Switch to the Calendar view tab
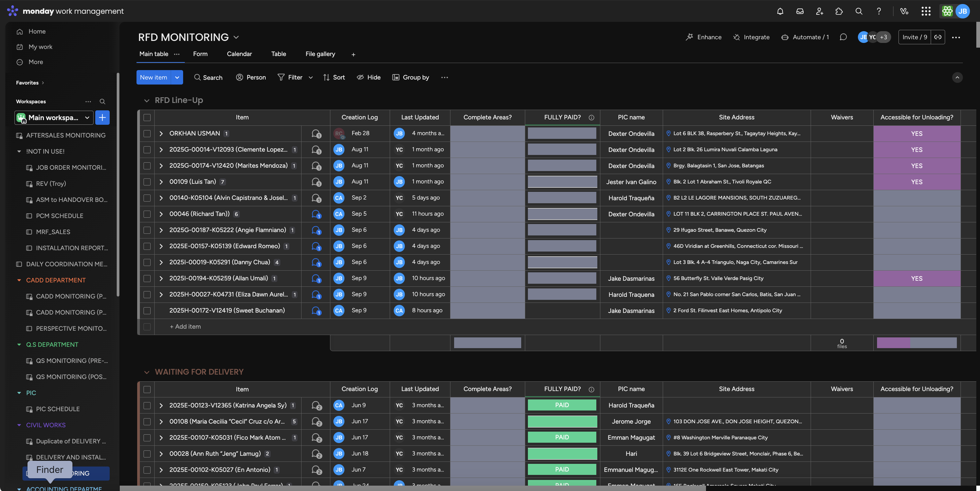Screen dimensions: 980x491 pyautogui.click(x=239, y=54)
